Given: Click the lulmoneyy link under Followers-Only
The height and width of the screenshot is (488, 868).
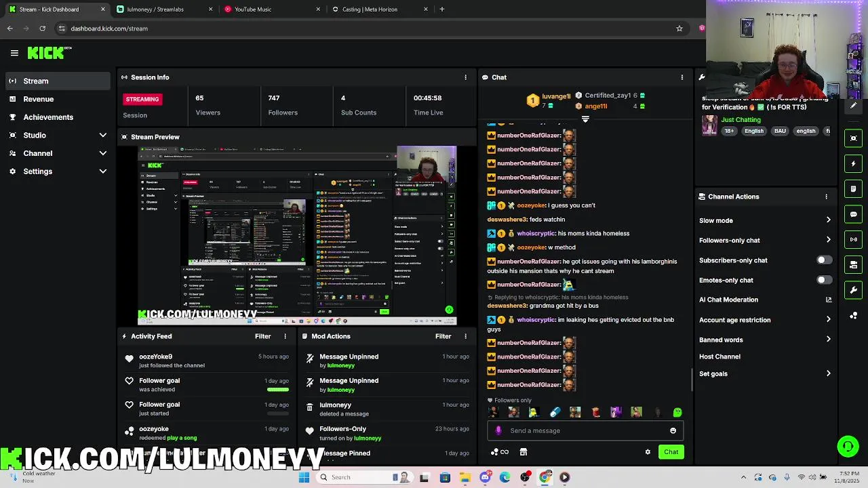Looking at the screenshot, I should click(x=367, y=439).
